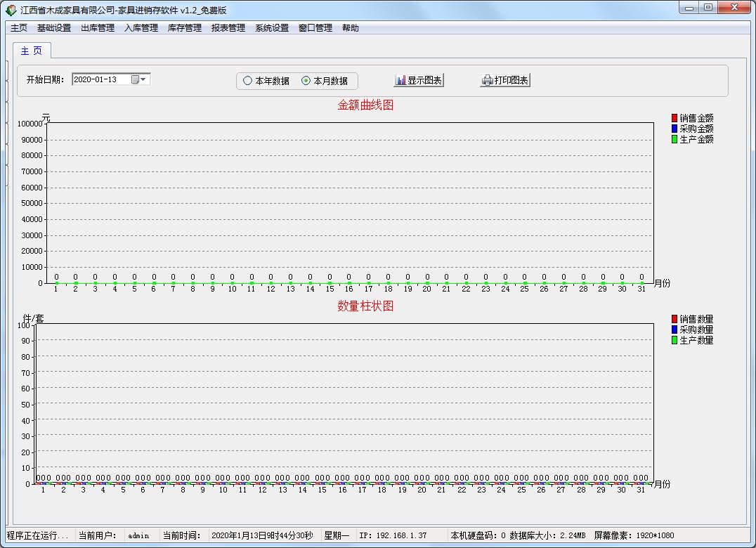Open the calendar picker icon in date field
The image size is (756, 548).
tap(136, 79)
